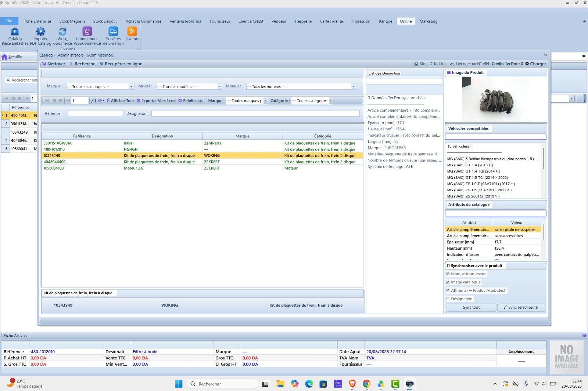Image resolution: width=588 pixels, height=391 pixels.
Task: Click the Réfrence input field
Action: pos(96,113)
